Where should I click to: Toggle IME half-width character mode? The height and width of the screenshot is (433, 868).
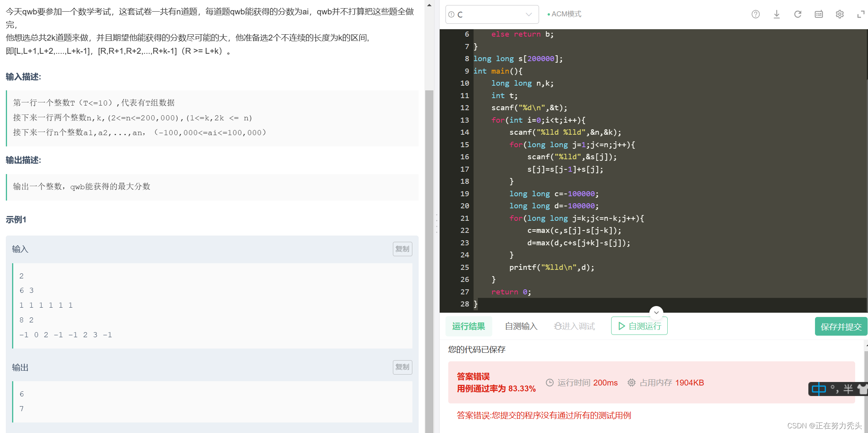[848, 389]
